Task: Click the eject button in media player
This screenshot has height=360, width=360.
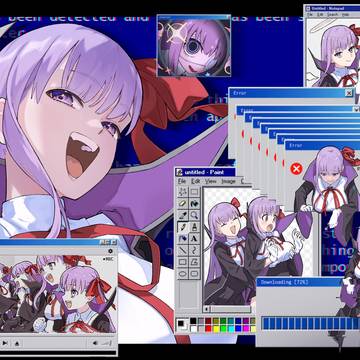Action: (17, 343)
